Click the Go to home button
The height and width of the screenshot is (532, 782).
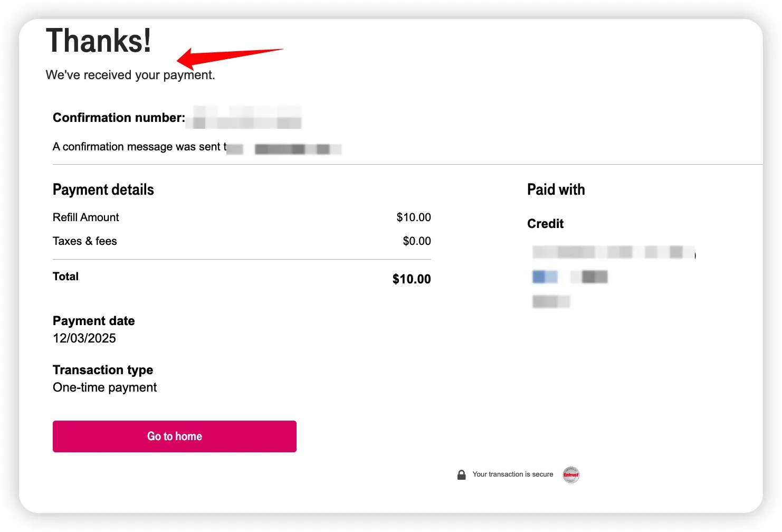[x=174, y=436]
